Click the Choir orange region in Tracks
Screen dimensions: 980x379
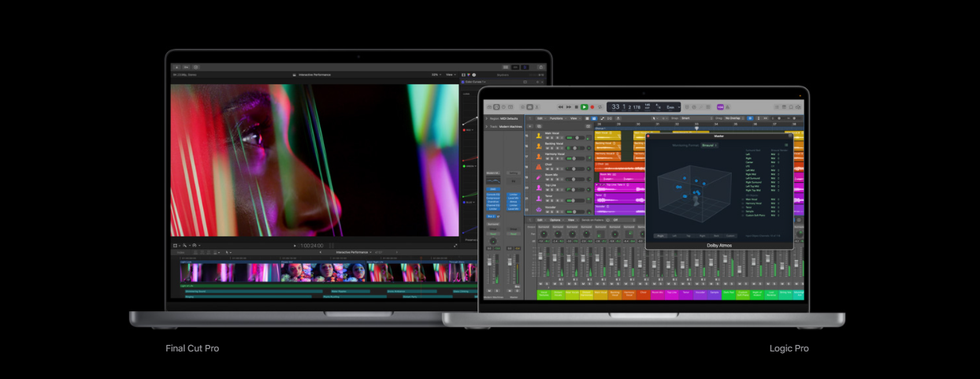(620, 167)
